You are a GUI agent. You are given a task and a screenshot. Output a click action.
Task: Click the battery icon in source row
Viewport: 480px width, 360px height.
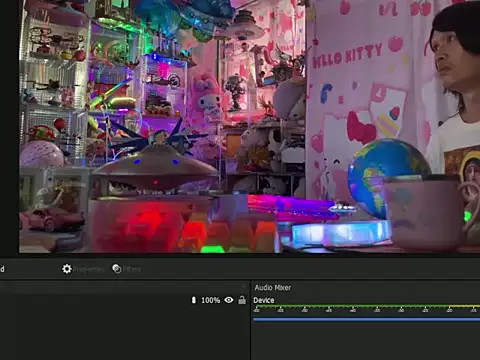(x=194, y=300)
